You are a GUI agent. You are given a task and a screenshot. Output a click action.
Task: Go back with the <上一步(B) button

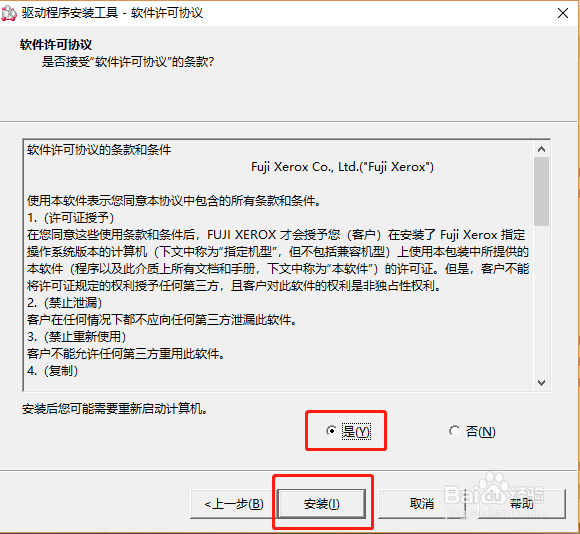(234, 504)
